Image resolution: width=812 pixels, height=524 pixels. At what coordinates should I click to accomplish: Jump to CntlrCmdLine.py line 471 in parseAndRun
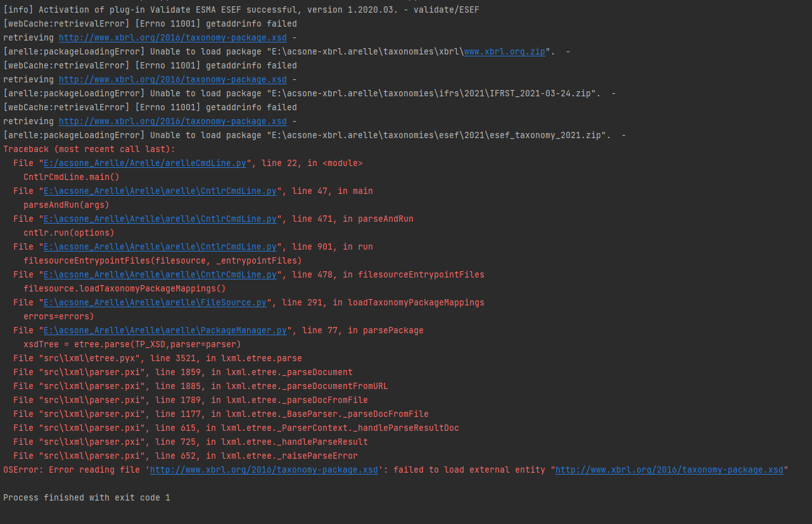pyautogui.click(x=158, y=219)
